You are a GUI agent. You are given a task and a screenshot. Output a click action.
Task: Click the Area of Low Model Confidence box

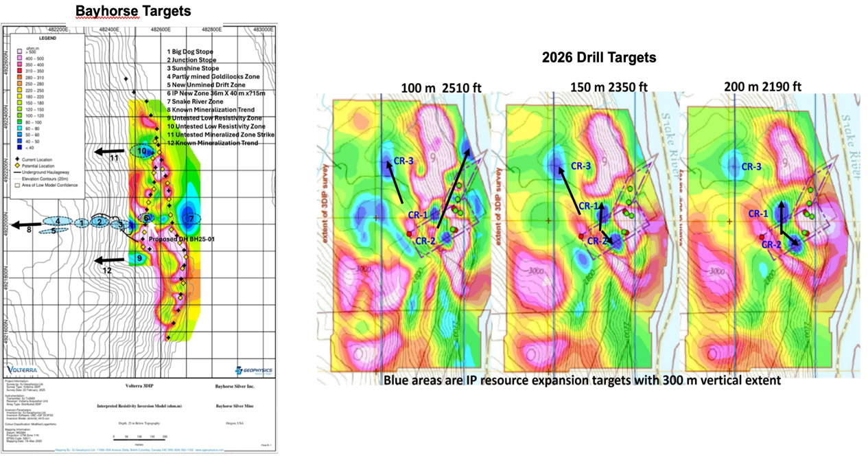[x=19, y=185]
